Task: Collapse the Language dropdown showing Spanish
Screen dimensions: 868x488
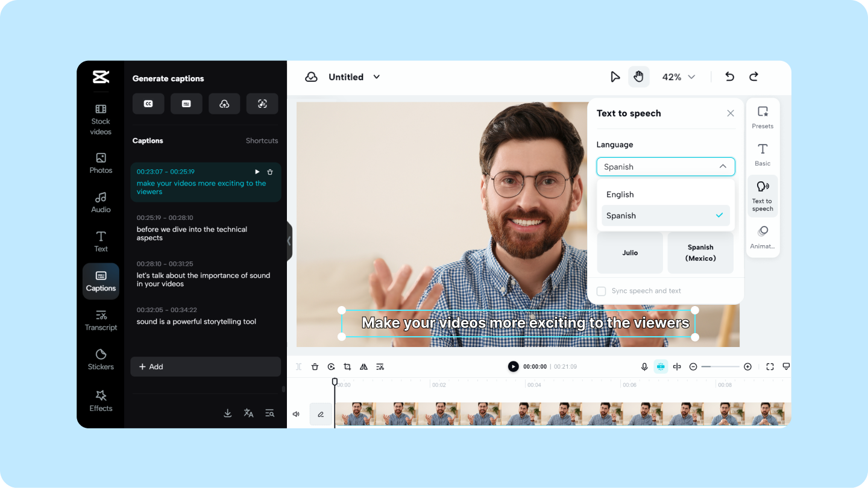Action: pos(665,166)
